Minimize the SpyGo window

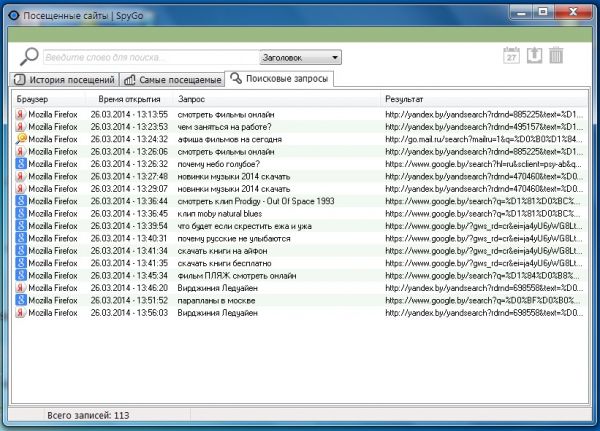point(521,12)
